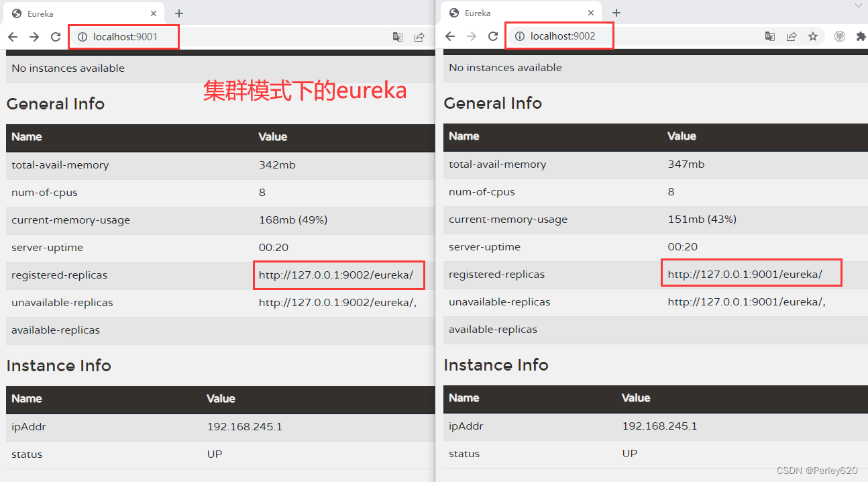Click server-uptime 00:20 value on 9002 page
The image size is (868, 482).
(x=682, y=247)
